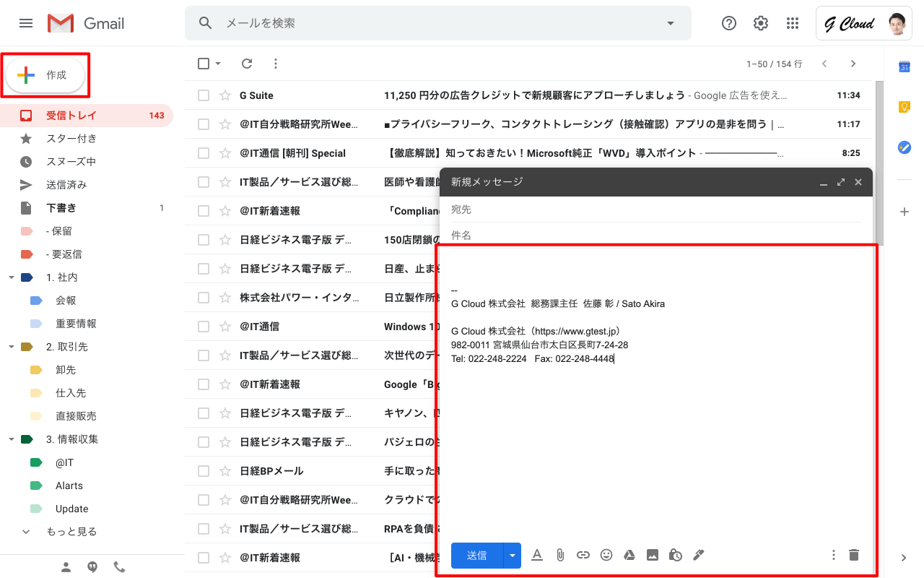Image resolution: width=924 pixels, height=578 pixels.
Task: Click the 件名 subject field
Action: click(655, 235)
